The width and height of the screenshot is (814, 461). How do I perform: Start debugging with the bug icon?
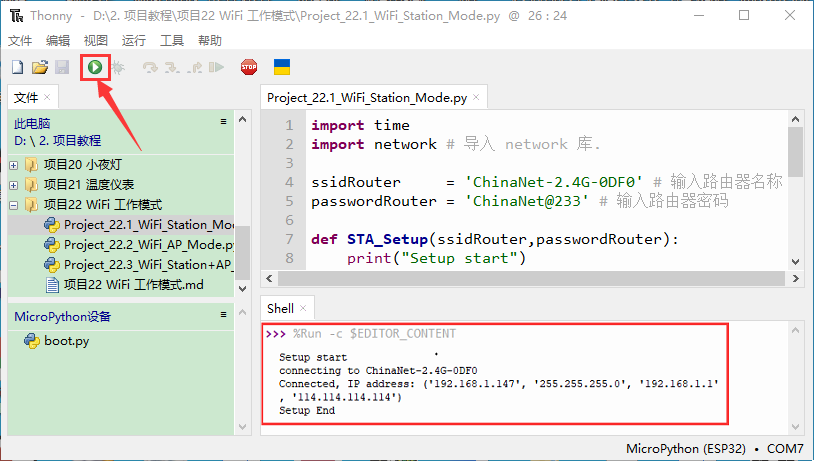coord(118,67)
